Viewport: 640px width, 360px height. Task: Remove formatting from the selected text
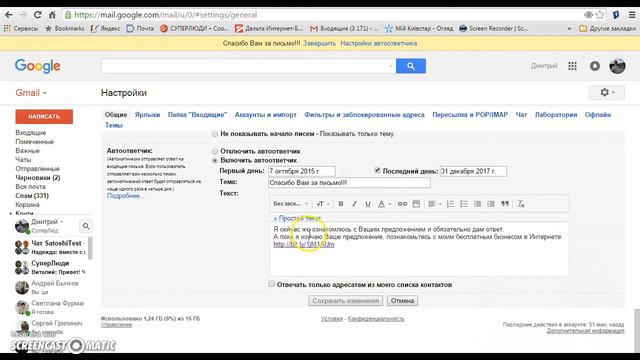521,204
